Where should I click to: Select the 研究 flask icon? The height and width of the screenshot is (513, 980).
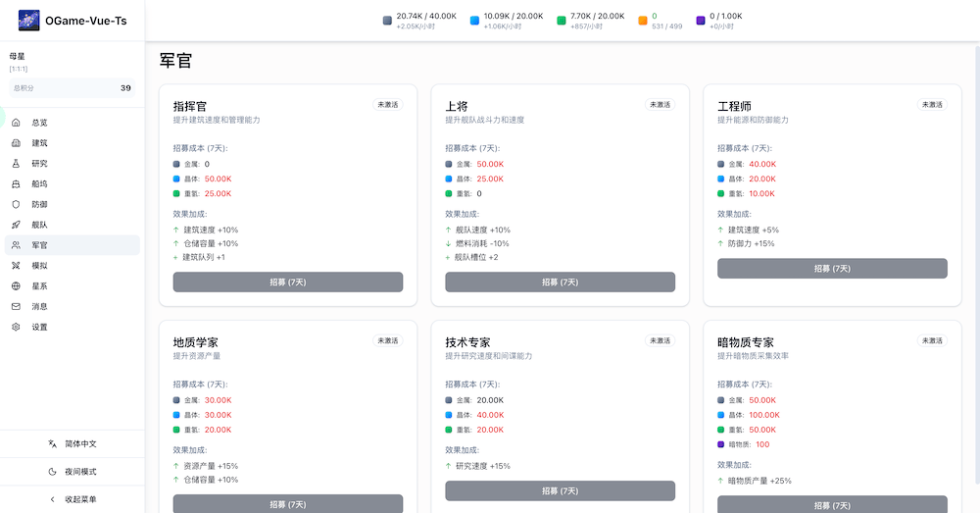coord(16,164)
